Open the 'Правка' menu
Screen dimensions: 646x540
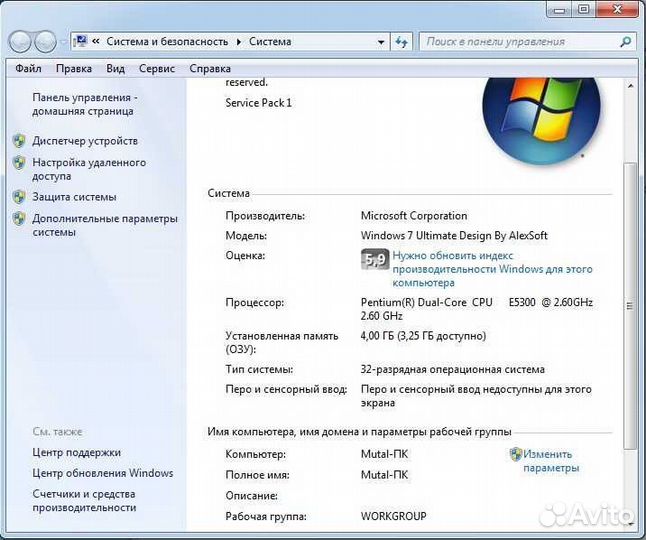tap(74, 68)
